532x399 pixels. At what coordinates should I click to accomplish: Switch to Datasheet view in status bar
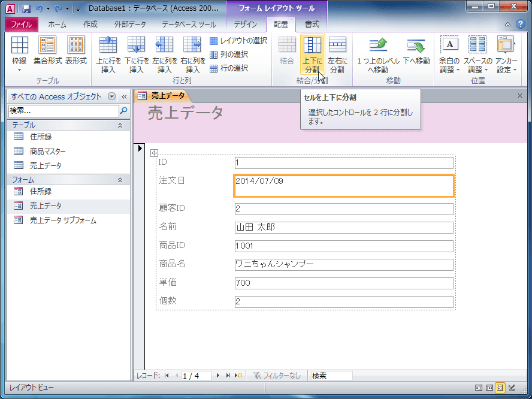pos(489,388)
